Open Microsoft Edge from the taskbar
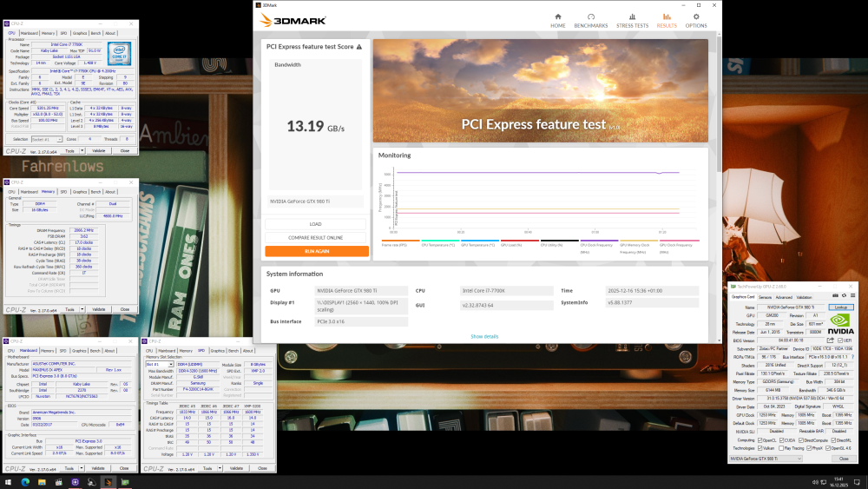 pos(24,481)
